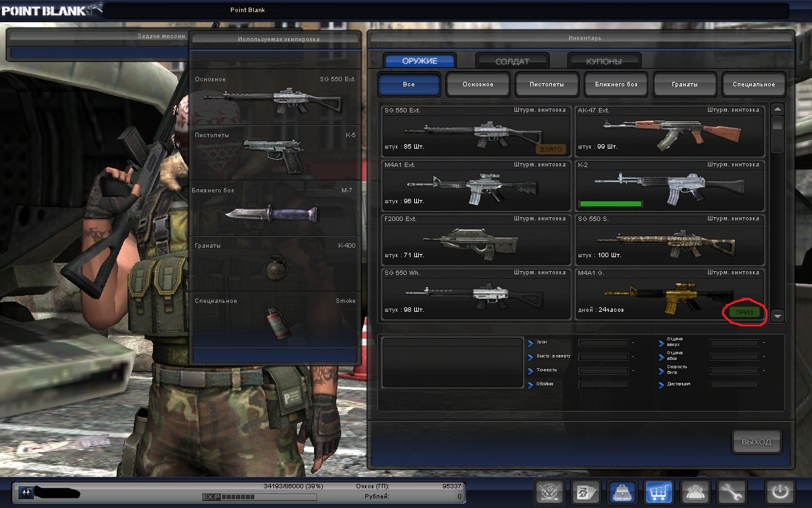This screenshot has height=508, width=812.
Task: Click the Скорость бега stat arrow
Action: [662, 371]
